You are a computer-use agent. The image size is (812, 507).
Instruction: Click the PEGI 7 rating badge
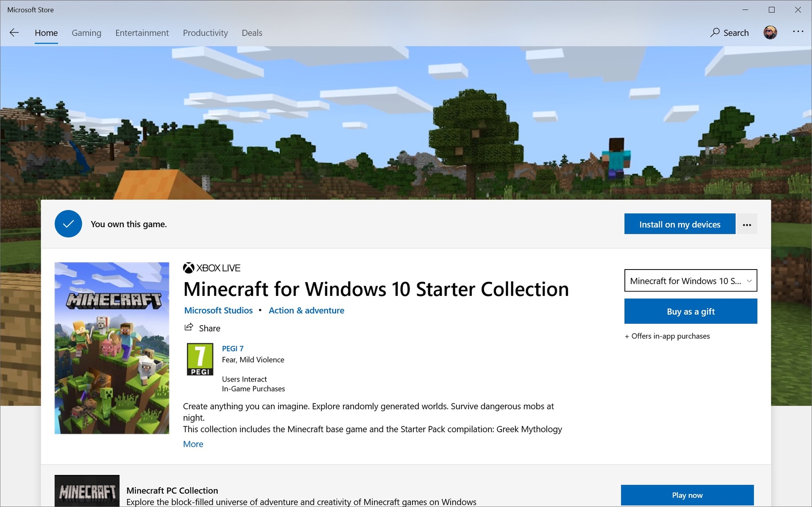click(x=200, y=359)
